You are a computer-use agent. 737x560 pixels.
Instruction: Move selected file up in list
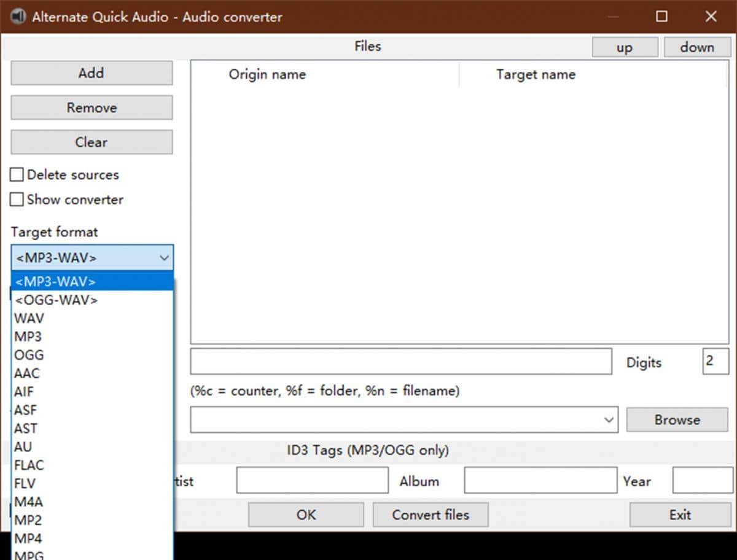click(x=624, y=47)
